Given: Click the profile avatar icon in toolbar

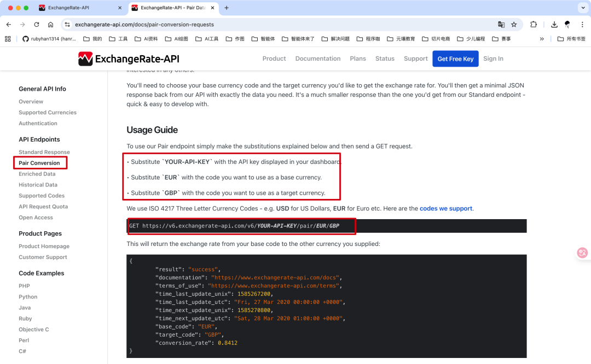Looking at the screenshot, I should pos(567,25).
